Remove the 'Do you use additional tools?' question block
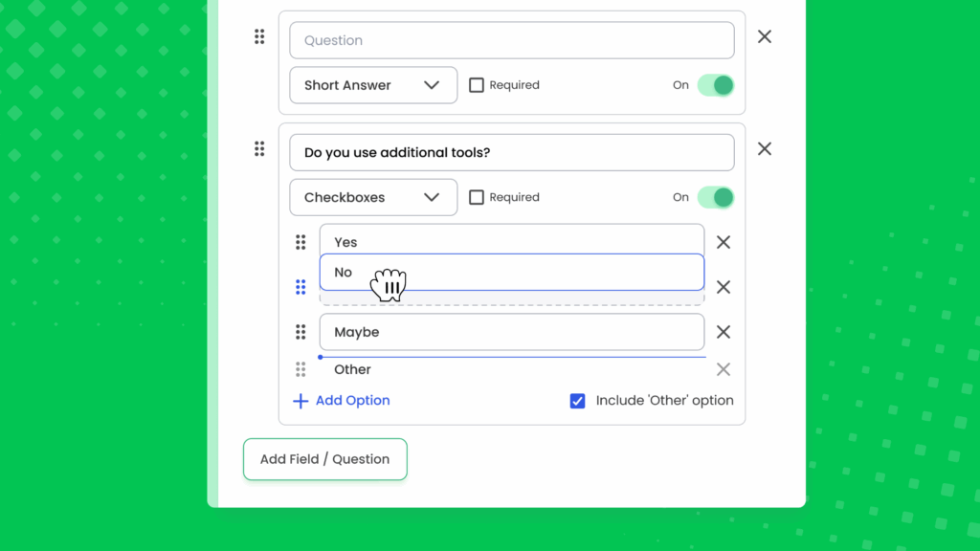Image resolution: width=980 pixels, height=551 pixels. point(764,148)
